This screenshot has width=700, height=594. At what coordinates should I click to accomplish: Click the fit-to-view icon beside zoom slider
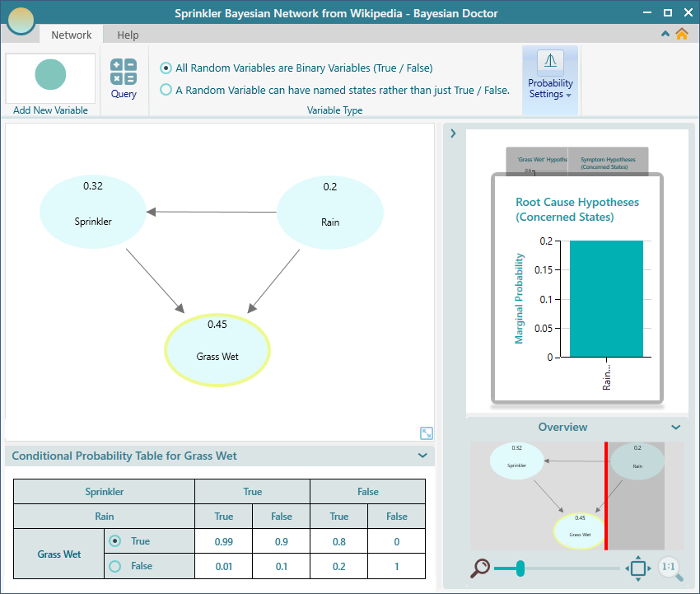pos(637,568)
